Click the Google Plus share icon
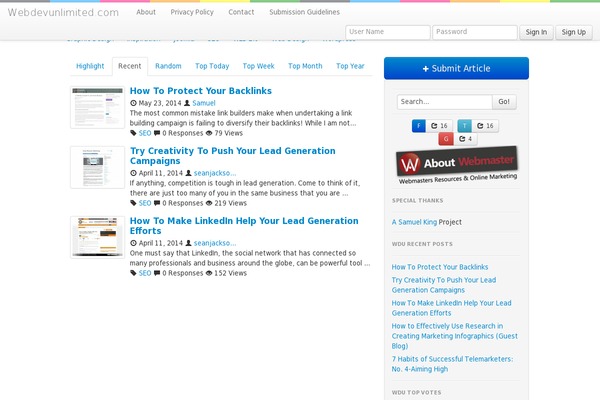The image size is (600, 400). tap(446, 139)
